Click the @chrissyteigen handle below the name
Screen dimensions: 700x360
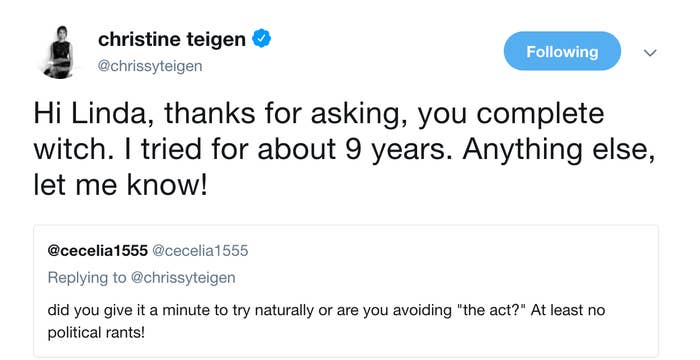(x=150, y=66)
